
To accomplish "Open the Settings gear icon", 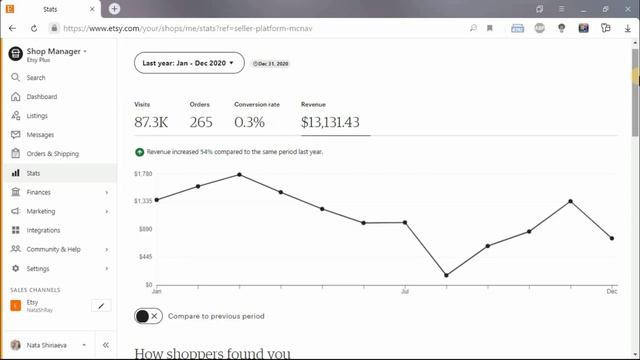I will pyautogui.click(x=16, y=268).
